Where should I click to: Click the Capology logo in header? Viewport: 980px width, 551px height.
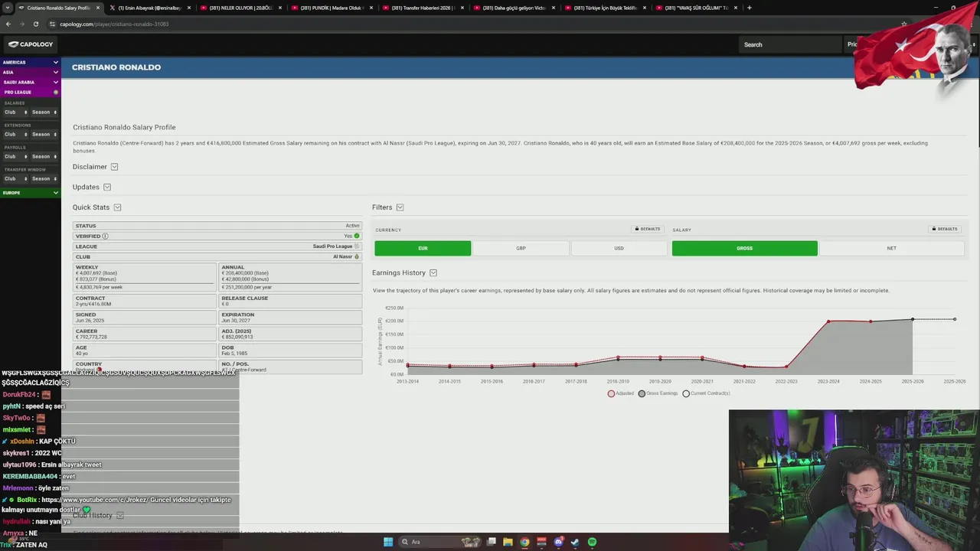[31, 44]
